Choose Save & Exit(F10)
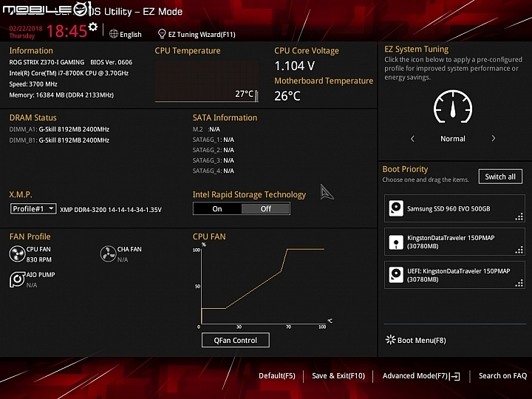The image size is (532, 399). click(x=338, y=375)
